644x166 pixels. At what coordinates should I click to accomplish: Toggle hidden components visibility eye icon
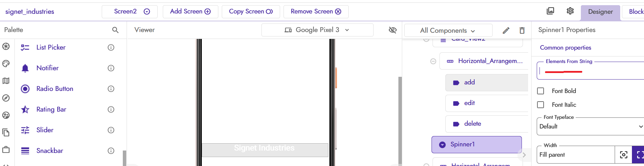pyautogui.click(x=393, y=30)
